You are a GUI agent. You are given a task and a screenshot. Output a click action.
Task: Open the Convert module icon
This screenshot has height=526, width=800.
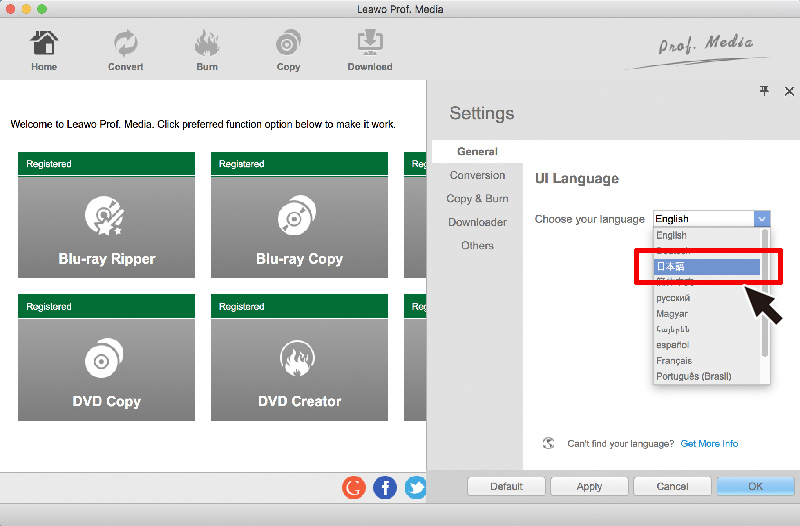coord(126,50)
